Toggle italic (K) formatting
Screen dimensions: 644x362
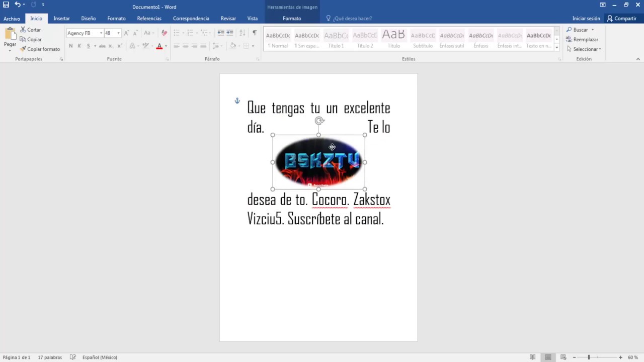[79, 46]
